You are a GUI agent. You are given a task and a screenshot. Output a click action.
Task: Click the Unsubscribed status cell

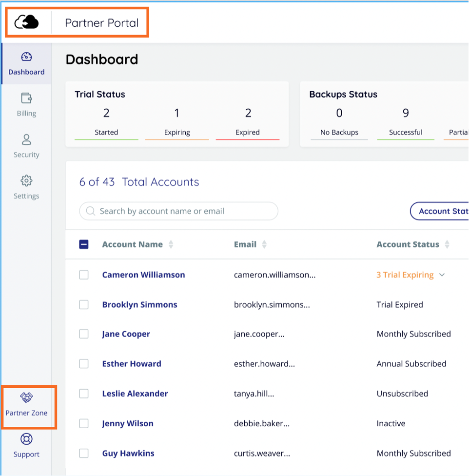tap(402, 394)
